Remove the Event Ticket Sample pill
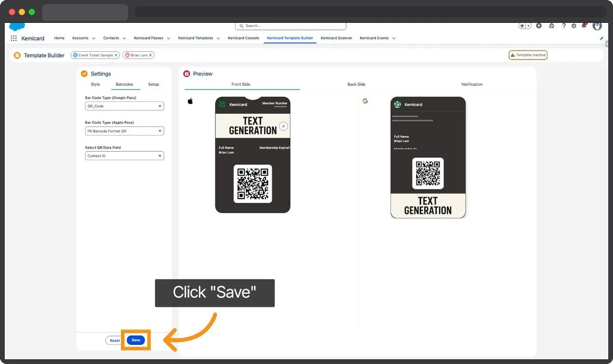The width and height of the screenshot is (613, 364). point(116,55)
